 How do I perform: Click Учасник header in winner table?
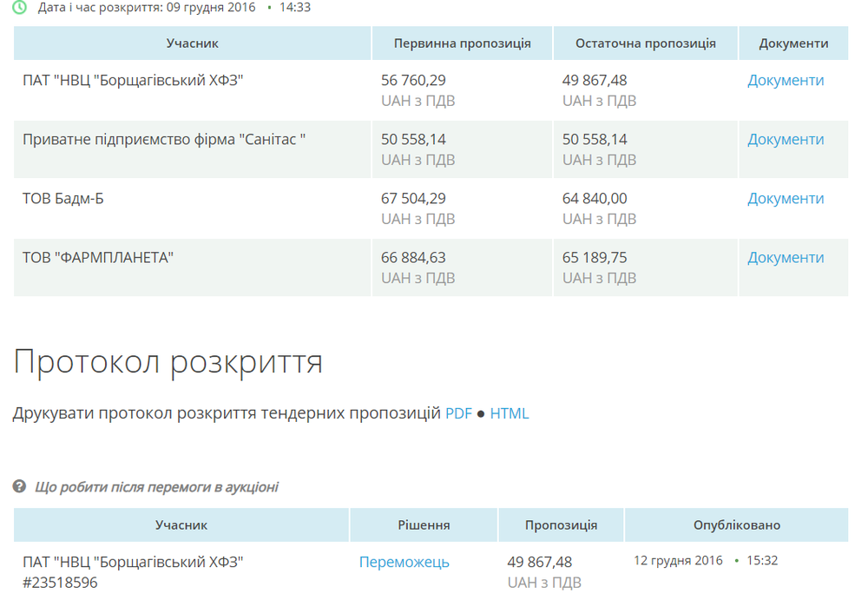(x=181, y=525)
